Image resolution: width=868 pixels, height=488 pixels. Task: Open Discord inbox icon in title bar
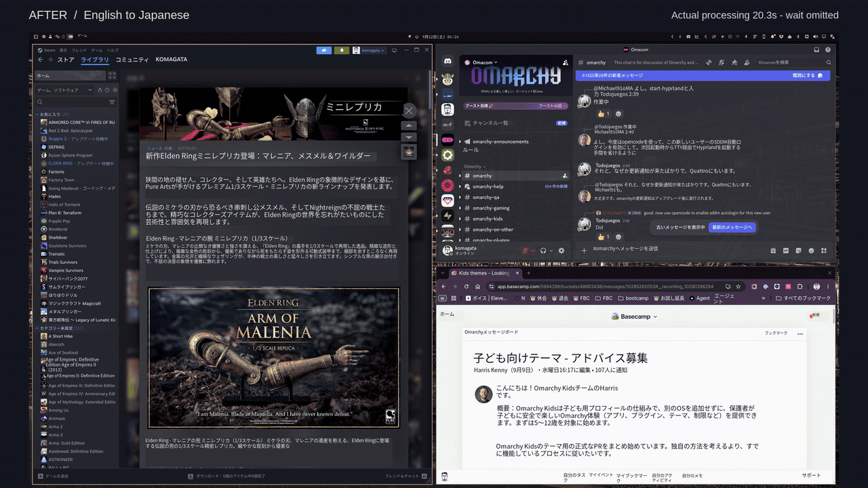pyautogui.click(x=816, y=49)
